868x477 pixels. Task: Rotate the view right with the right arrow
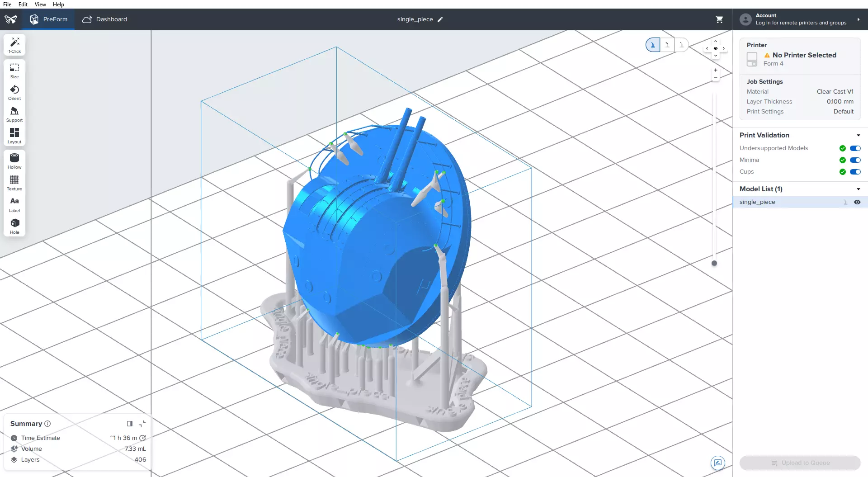[x=724, y=48]
